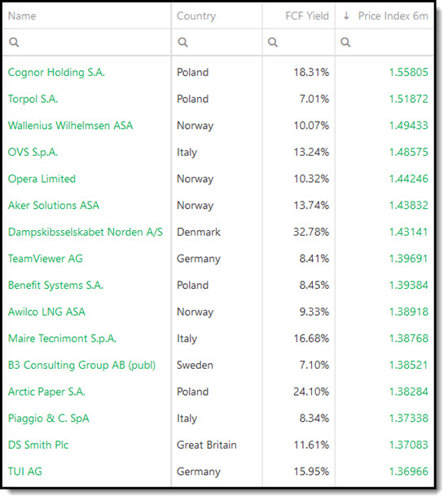
Task: Select the 7.10% FCF Yield cell
Action: coord(314,365)
